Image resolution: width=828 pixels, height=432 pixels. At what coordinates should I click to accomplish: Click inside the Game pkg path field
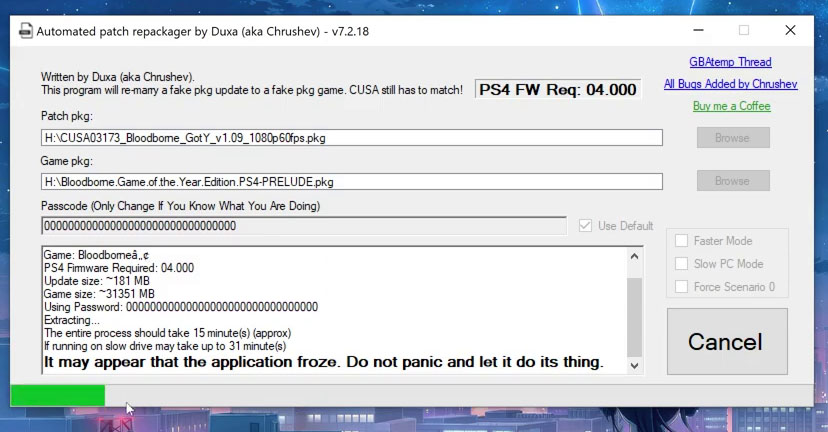(351, 181)
